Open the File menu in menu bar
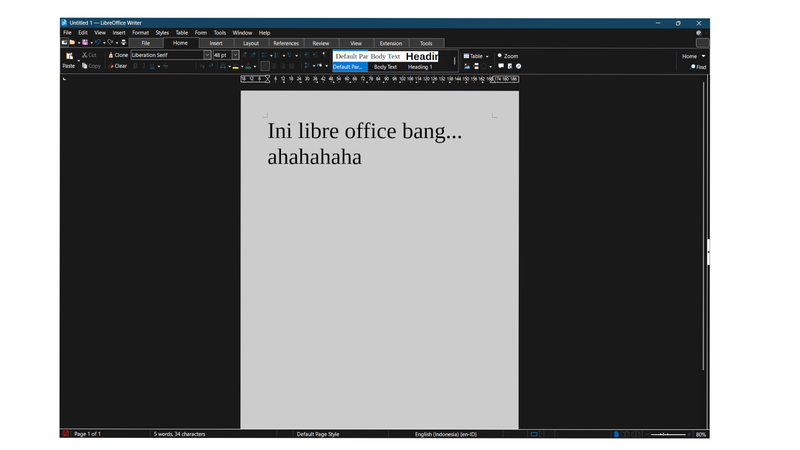The height and width of the screenshot is (450, 800). (x=67, y=33)
